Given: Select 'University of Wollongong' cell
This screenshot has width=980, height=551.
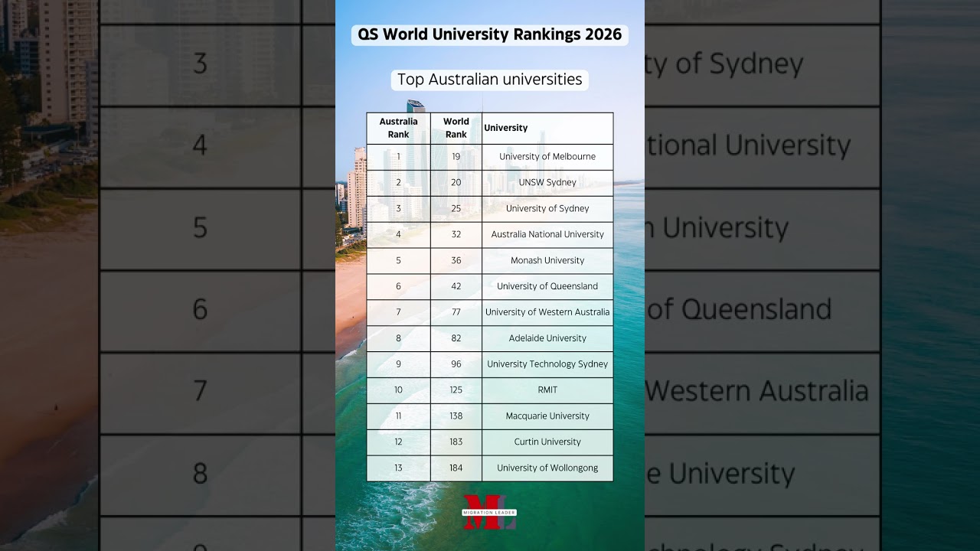Looking at the screenshot, I should click(547, 468).
